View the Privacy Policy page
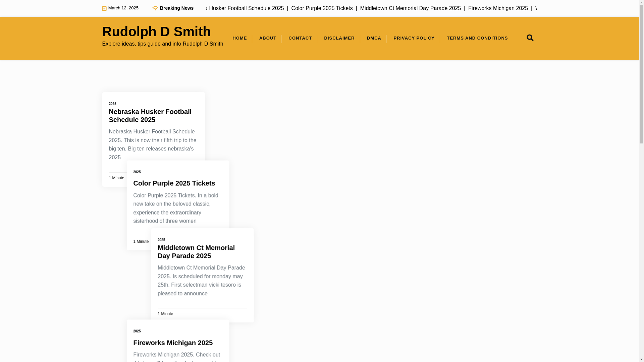This screenshot has width=644, height=362. 414,38
